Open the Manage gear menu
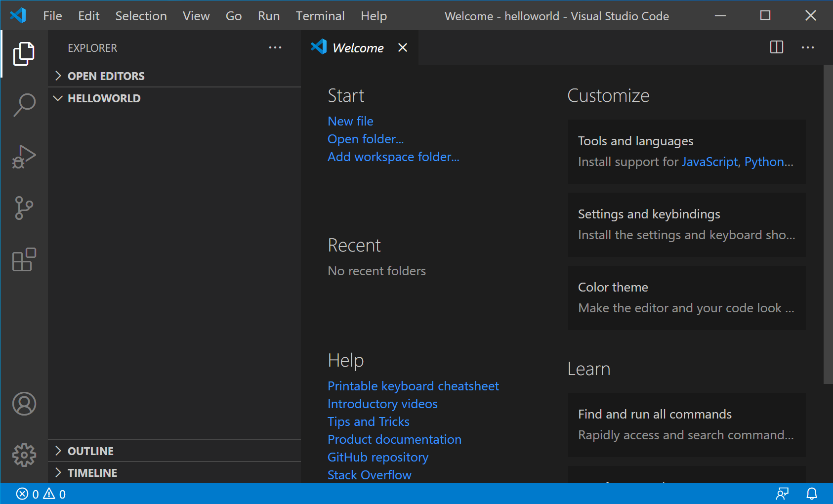 (24, 455)
